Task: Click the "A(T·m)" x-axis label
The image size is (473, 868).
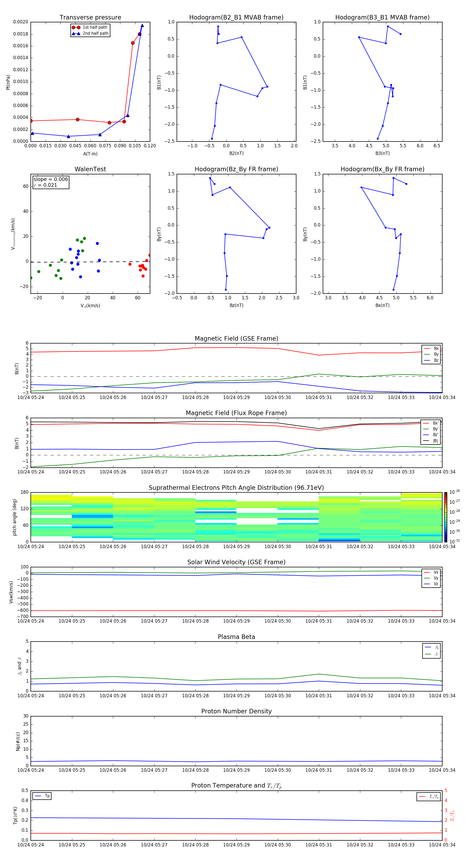Action: point(90,154)
